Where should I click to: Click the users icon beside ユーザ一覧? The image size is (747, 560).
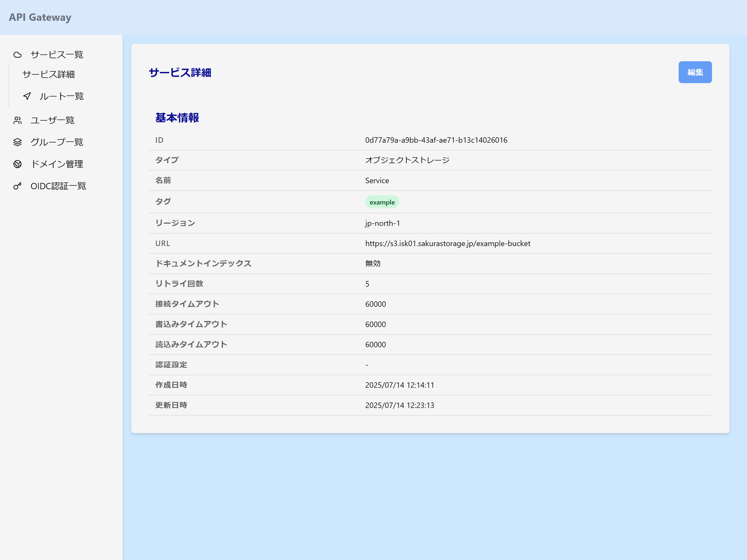tap(17, 120)
